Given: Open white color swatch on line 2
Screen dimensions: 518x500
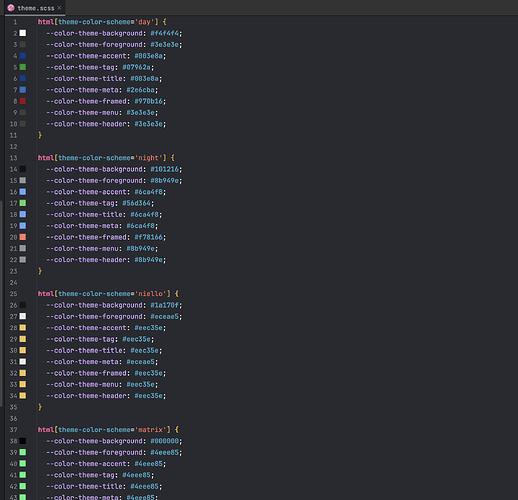Looking at the screenshot, I should click(23, 33).
